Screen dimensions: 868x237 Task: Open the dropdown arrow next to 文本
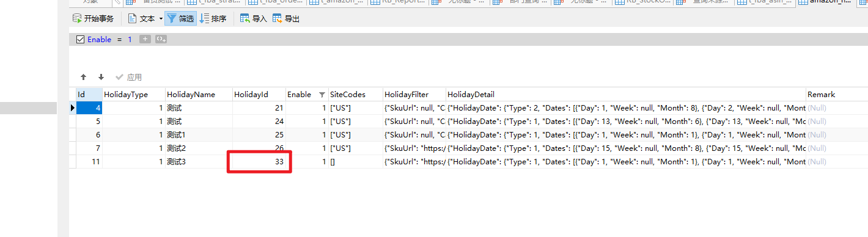click(x=161, y=19)
